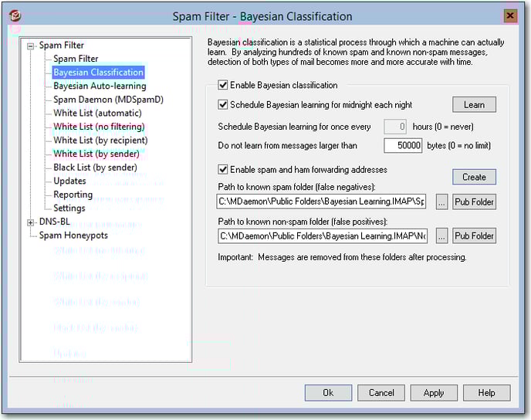
Task: Click the 'Important: Messages are removed' note
Action: (342, 257)
